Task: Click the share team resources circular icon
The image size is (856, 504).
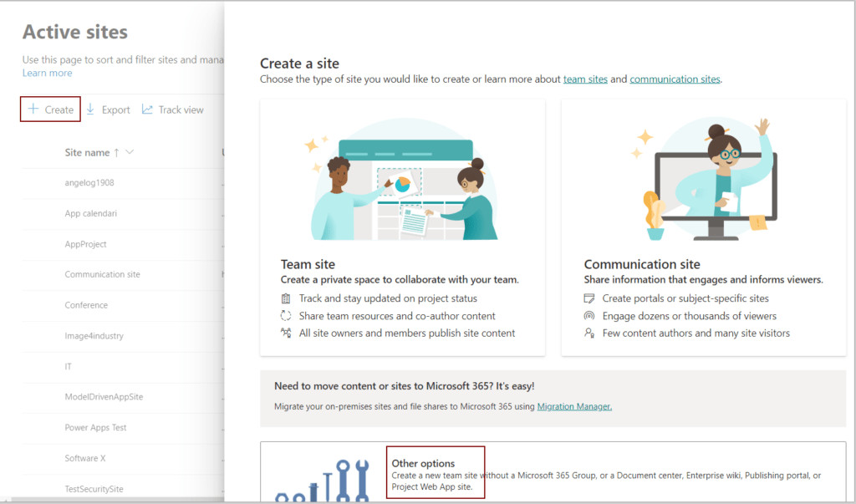Action: coord(286,316)
